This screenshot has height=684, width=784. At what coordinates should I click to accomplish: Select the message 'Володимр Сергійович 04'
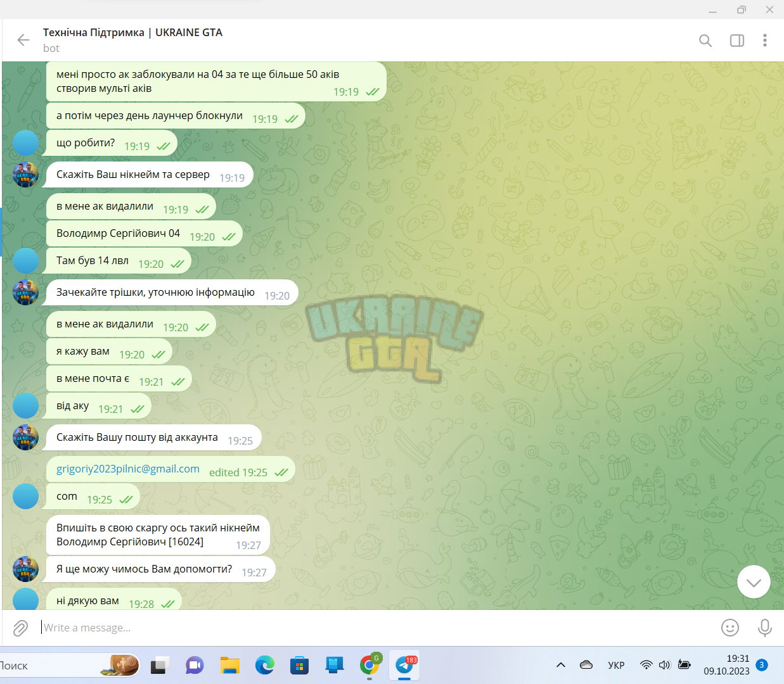point(145,234)
